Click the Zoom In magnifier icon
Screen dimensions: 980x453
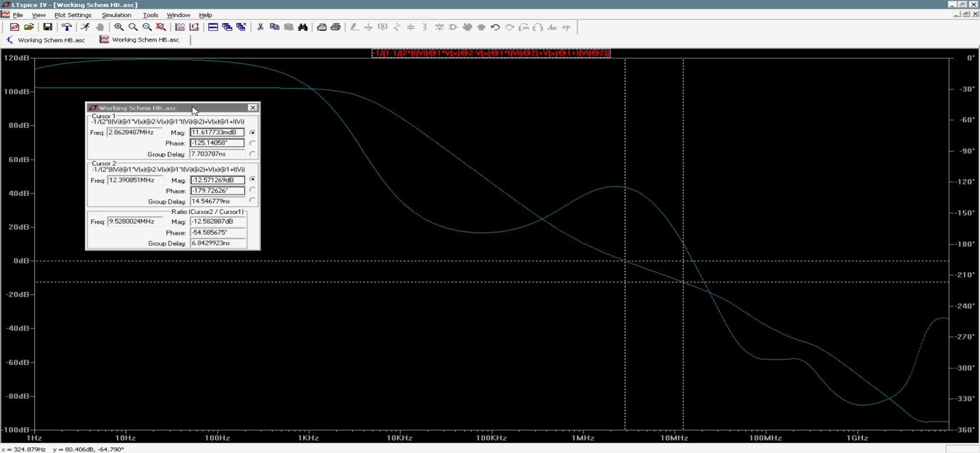[x=119, y=27]
